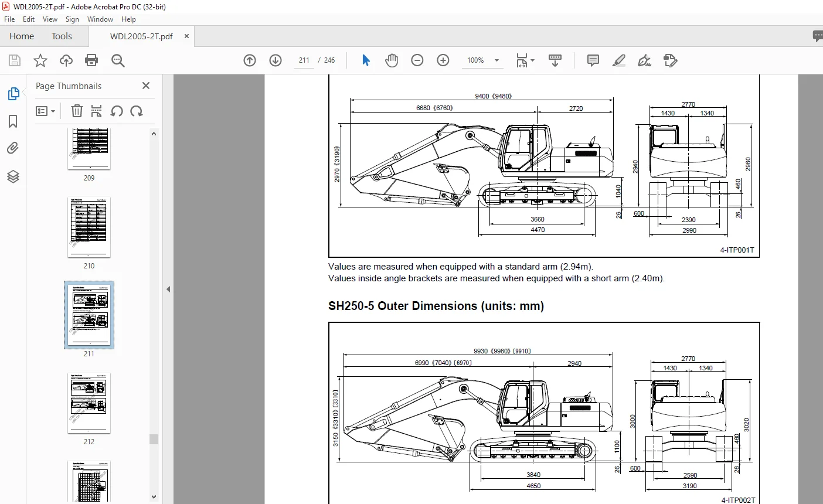Switch to the Home tab
The image size is (823, 504).
(22, 36)
